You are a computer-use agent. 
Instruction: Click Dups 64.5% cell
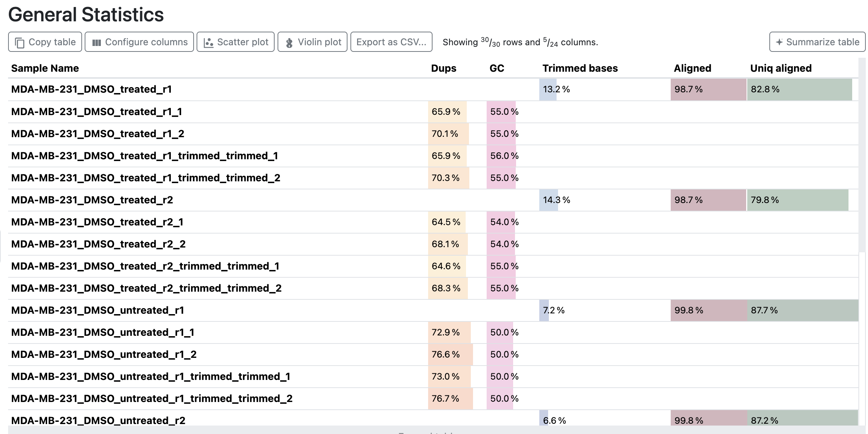456,222
